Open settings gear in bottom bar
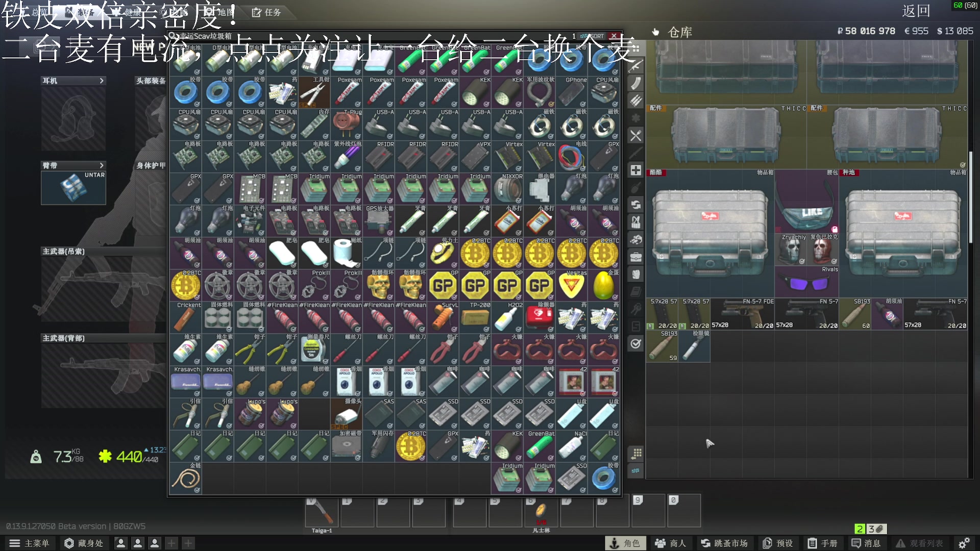The width and height of the screenshot is (980, 551). click(x=964, y=543)
